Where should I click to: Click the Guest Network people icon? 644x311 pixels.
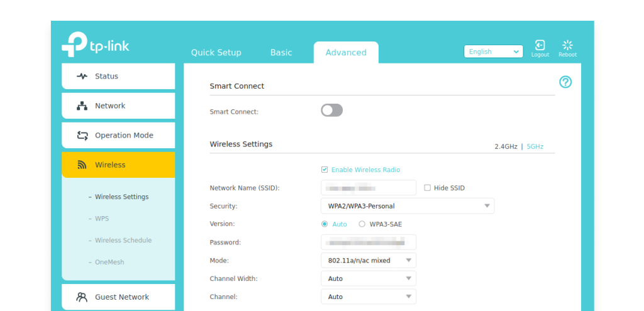(82, 297)
